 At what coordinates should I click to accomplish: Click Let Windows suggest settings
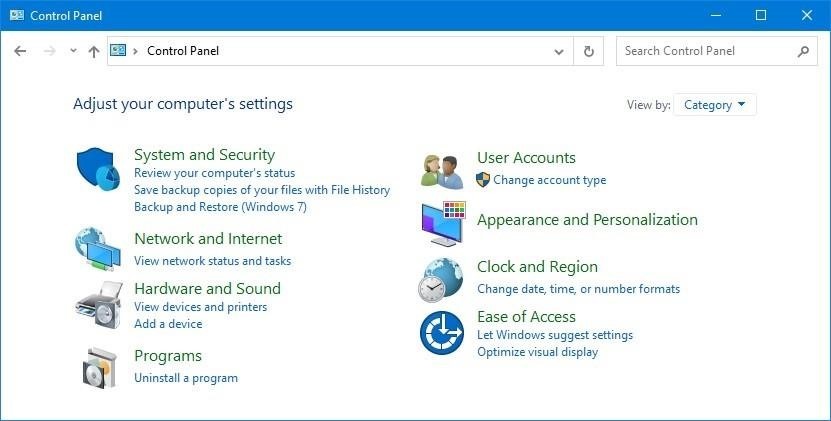tap(555, 335)
